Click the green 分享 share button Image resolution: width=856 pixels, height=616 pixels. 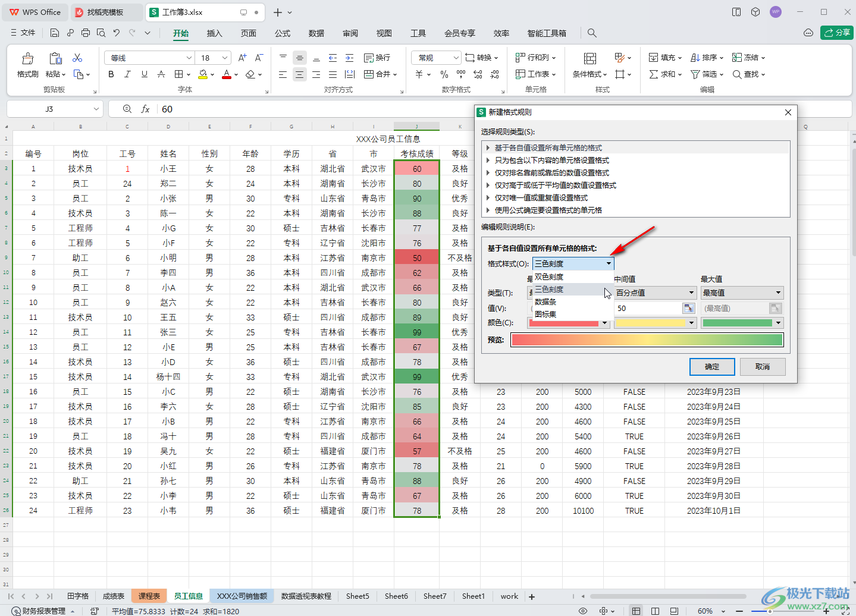[837, 33]
